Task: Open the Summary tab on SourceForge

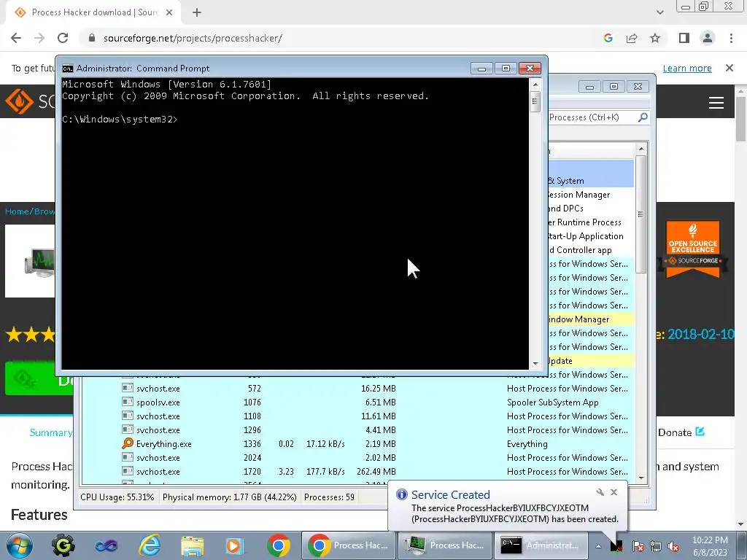Action: (x=51, y=432)
